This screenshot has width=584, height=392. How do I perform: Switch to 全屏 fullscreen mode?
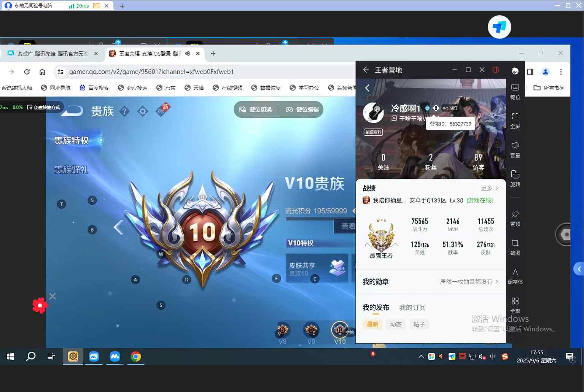coord(515,121)
